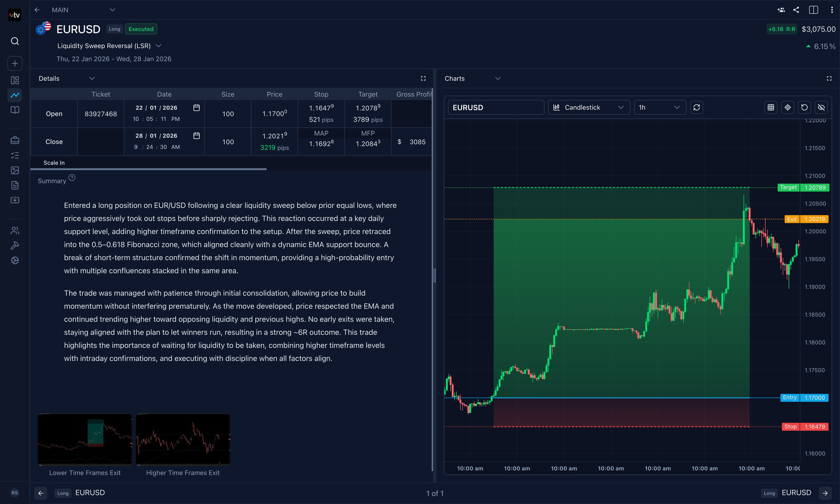Viewport: 840px width, 504px height.
Task: Click the gross profit 3085 value
Action: click(418, 142)
